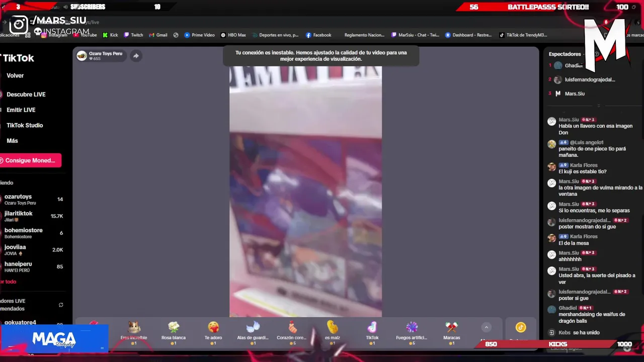
Task: Click the Espectadores panel header
Action: 565,54
